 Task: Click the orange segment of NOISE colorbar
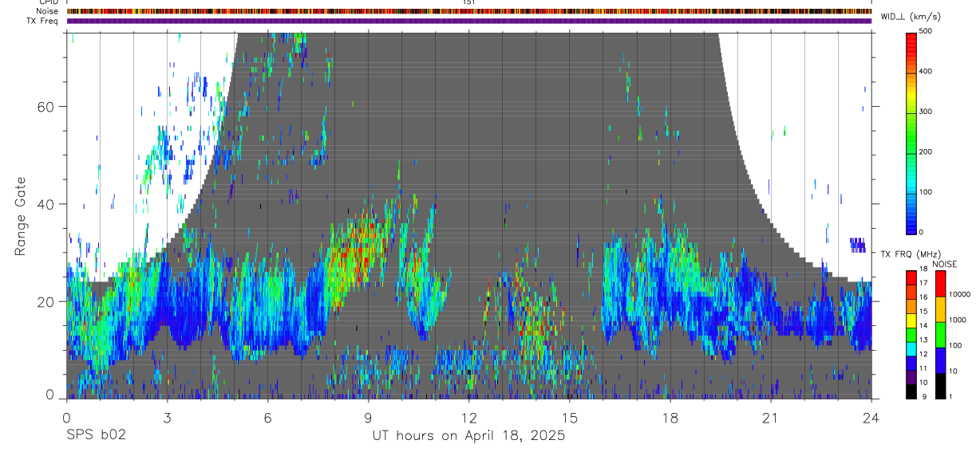coord(941,309)
